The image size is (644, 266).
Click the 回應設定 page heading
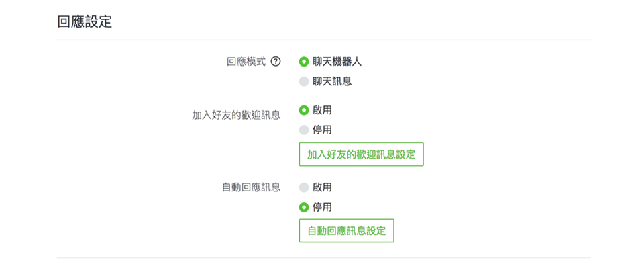click(85, 21)
